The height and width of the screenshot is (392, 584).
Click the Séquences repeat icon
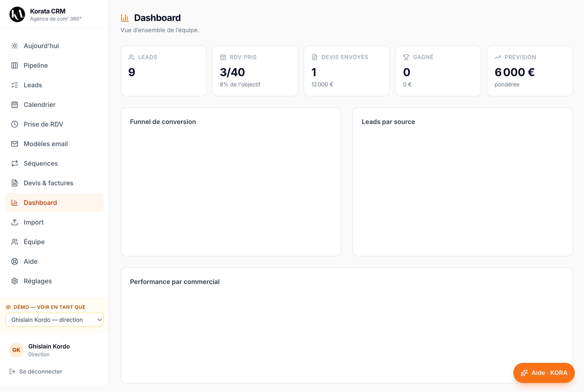15,163
